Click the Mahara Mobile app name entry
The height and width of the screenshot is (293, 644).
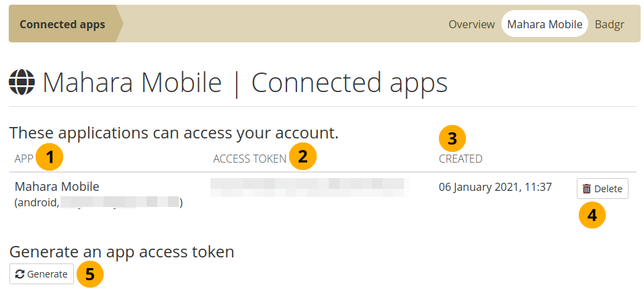pos(56,187)
